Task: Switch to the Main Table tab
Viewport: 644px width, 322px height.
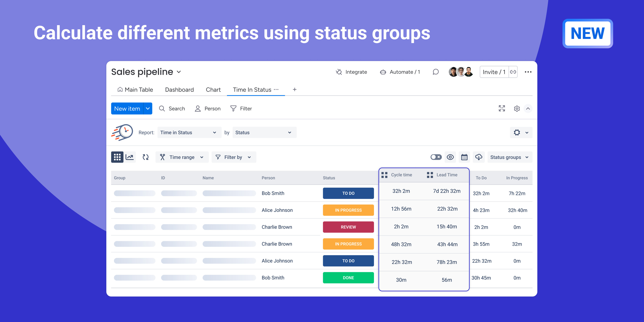Action: (135, 90)
